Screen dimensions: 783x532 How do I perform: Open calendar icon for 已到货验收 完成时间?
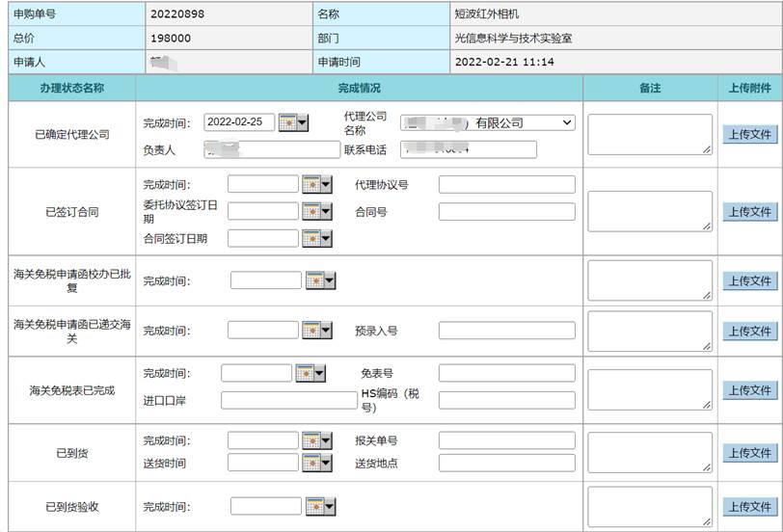point(320,506)
